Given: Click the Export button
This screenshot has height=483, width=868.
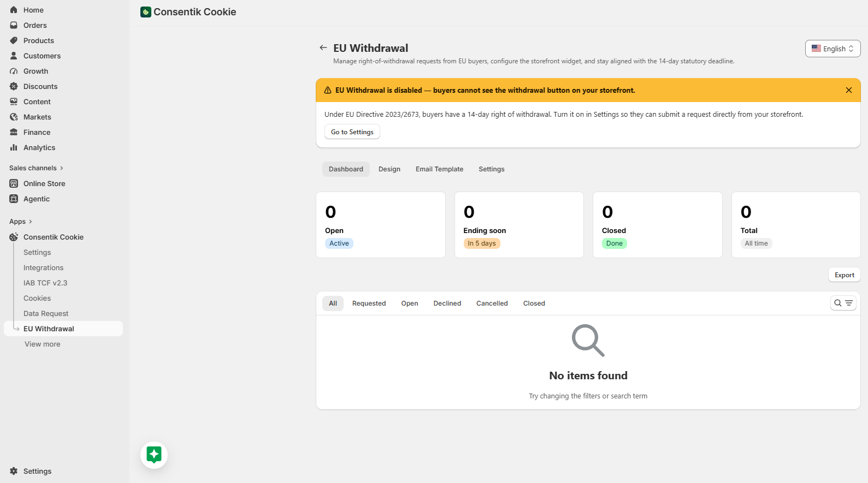Looking at the screenshot, I should (x=845, y=275).
